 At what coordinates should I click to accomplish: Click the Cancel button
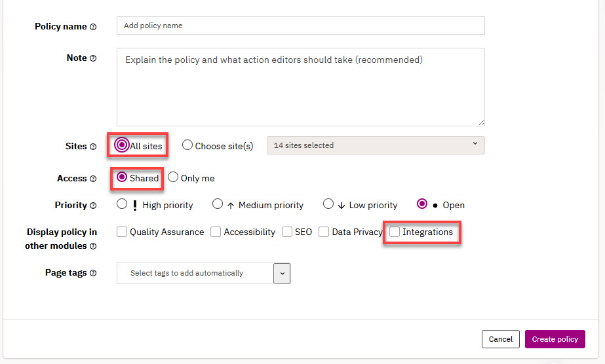point(500,339)
